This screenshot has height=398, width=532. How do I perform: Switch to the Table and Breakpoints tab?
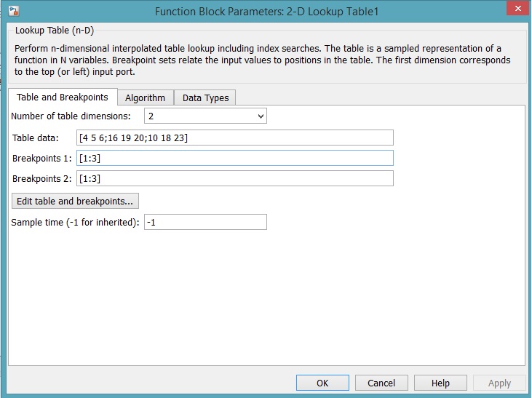coord(62,97)
